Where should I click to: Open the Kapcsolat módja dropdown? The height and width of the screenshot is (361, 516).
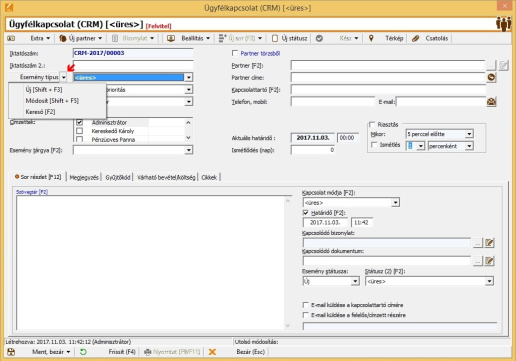point(395,202)
